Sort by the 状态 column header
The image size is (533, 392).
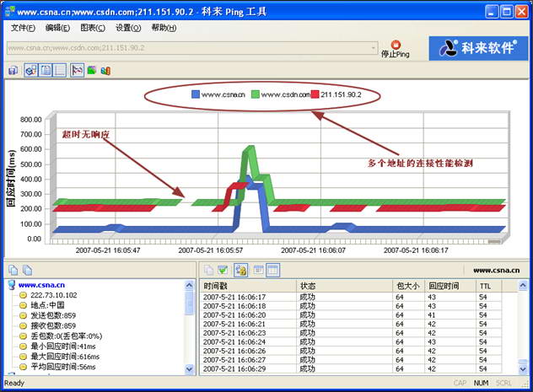click(x=345, y=286)
